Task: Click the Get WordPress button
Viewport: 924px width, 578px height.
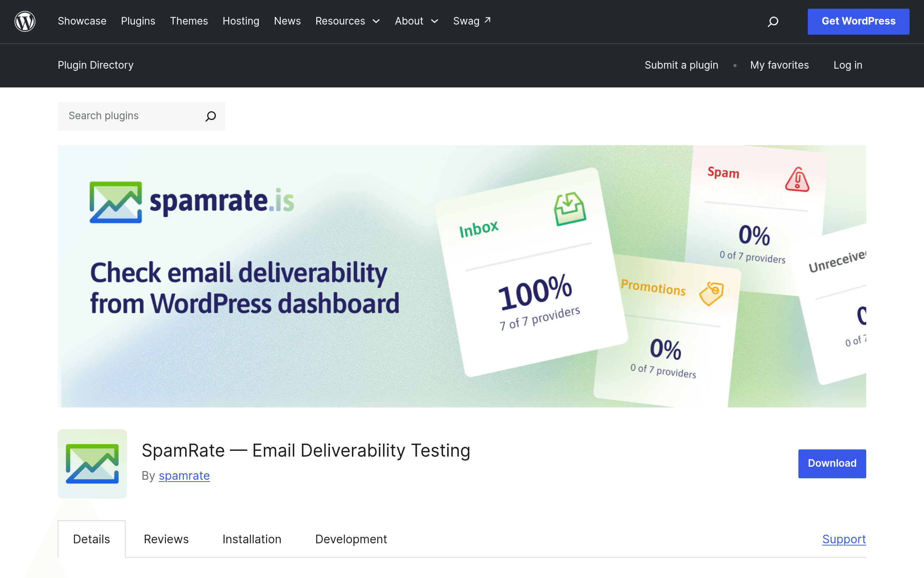Action: 858,21
